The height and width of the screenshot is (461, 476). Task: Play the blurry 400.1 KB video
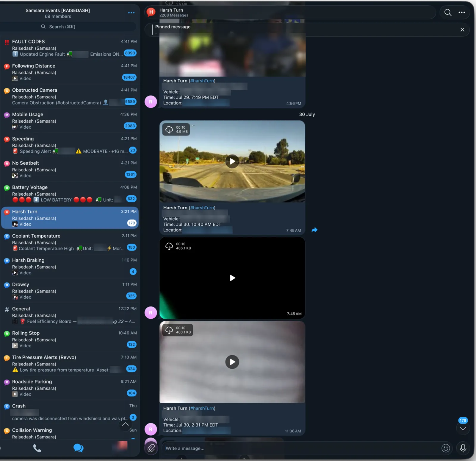click(232, 362)
